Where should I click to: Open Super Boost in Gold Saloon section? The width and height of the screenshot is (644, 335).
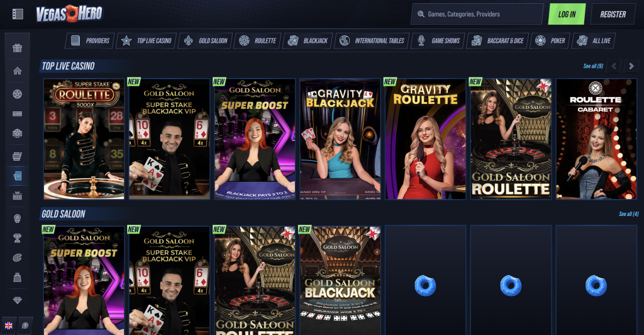pos(84,280)
